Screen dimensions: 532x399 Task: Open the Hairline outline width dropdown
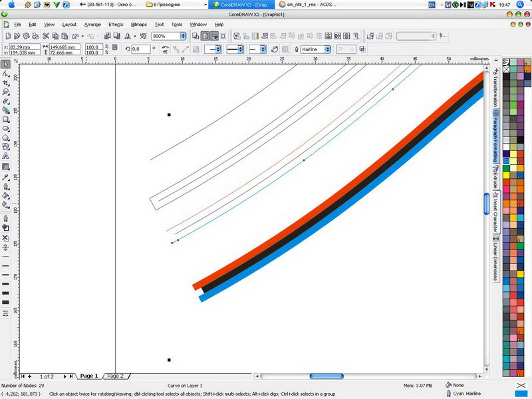coord(327,49)
